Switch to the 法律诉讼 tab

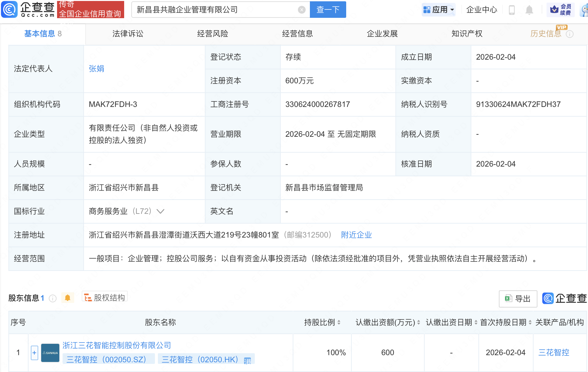point(127,33)
